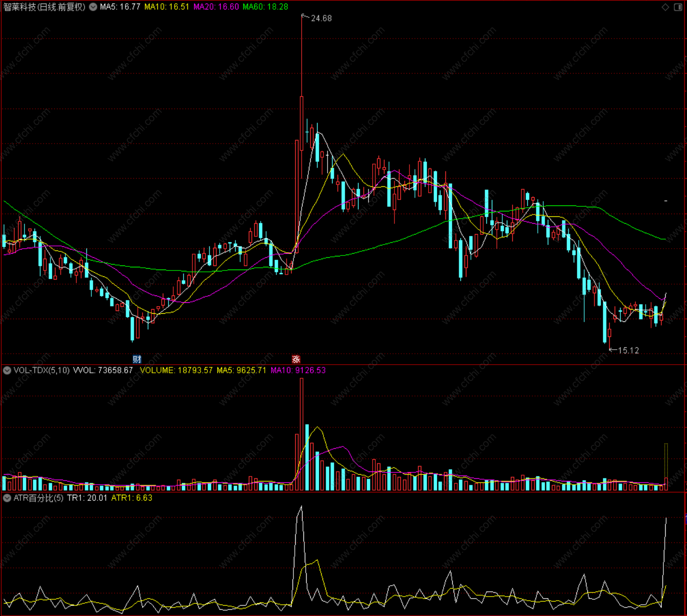
Task: Select the MA20: 16.60 label
Action: pyautogui.click(x=216, y=7)
